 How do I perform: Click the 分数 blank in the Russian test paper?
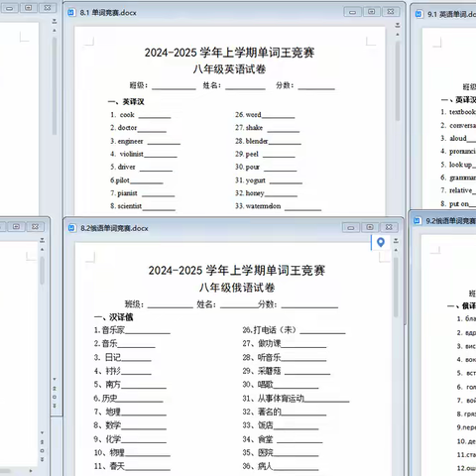(x=309, y=304)
